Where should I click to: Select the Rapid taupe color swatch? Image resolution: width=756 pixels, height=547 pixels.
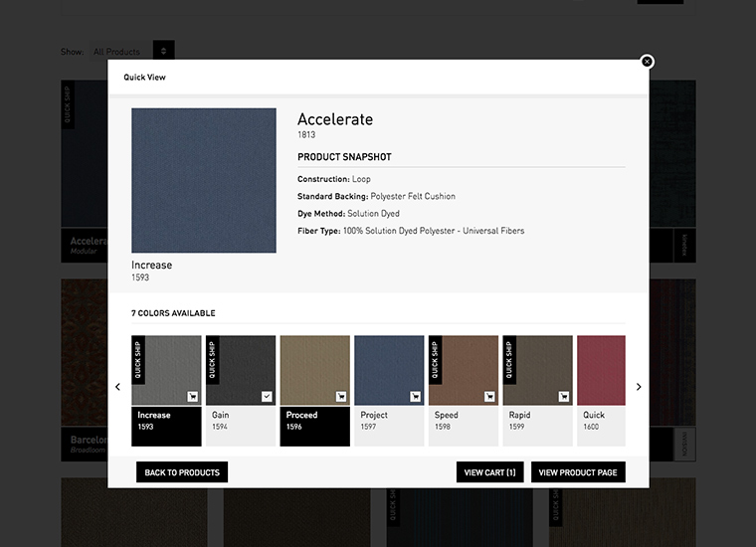(x=537, y=370)
